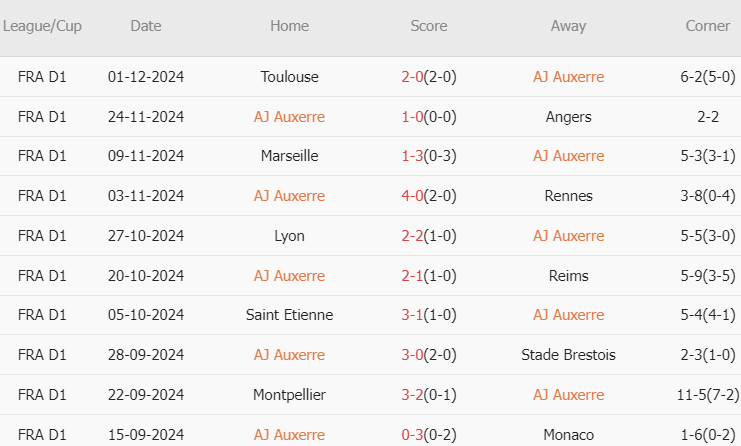Open the 1-3 Marseille match score
The width and height of the screenshot is (741, 446).
click(428, 156)
